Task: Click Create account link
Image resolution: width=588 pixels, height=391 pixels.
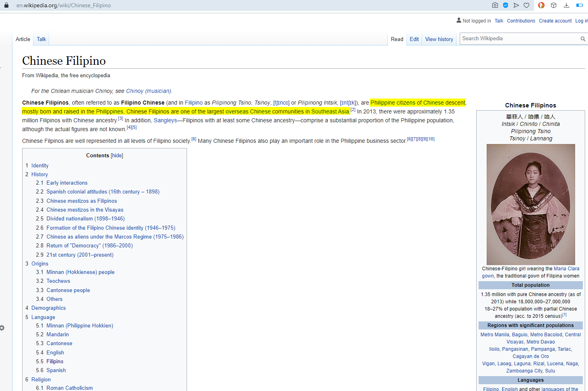Action: 555,21
